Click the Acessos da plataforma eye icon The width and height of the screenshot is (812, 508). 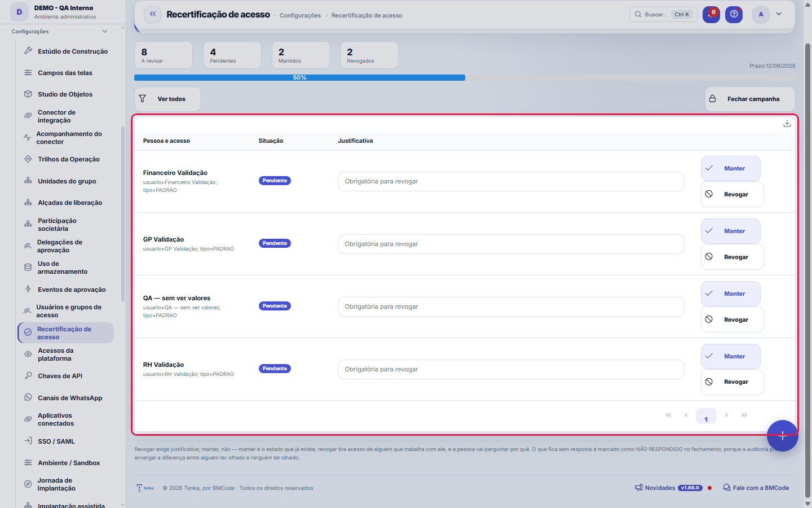click(x=28, y=354)
